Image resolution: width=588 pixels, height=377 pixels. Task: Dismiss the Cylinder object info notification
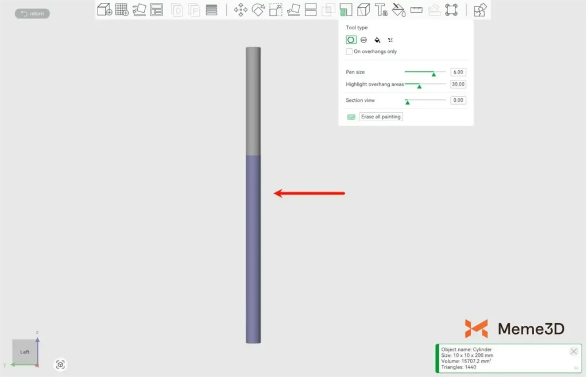(x=573, y=351)
